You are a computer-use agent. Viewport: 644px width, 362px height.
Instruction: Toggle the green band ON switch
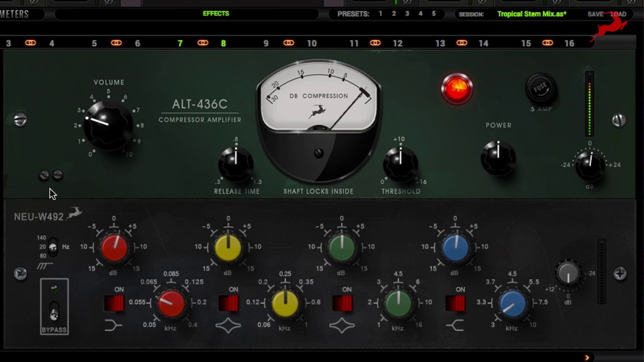click(342, 303)
